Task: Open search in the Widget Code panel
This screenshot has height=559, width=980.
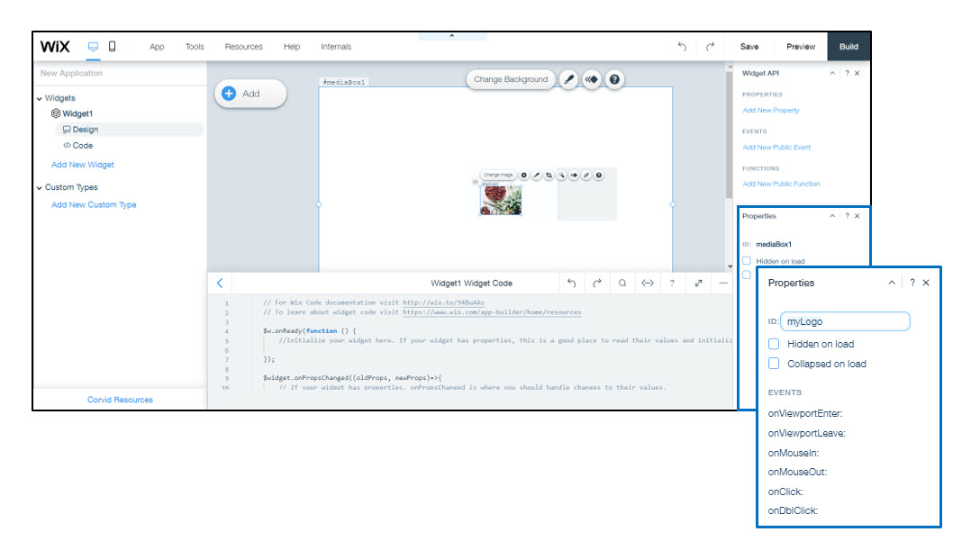Action: [x=622, y=283]
